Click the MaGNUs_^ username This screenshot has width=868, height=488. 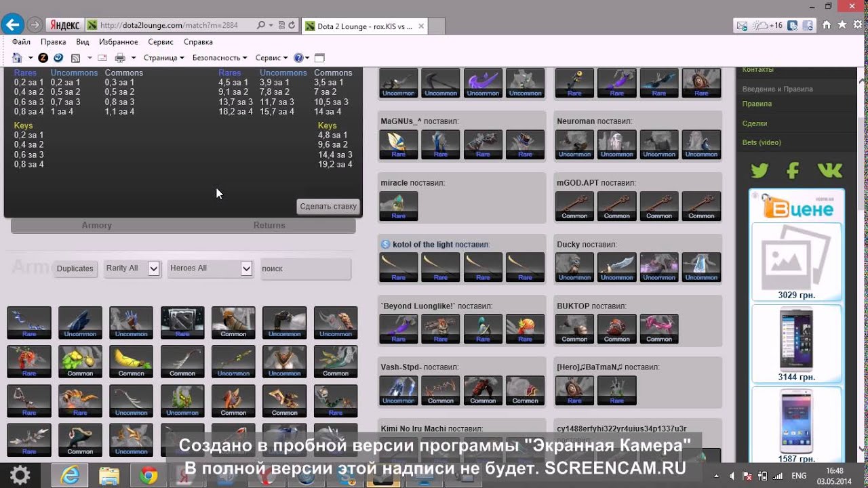(401, 121)
